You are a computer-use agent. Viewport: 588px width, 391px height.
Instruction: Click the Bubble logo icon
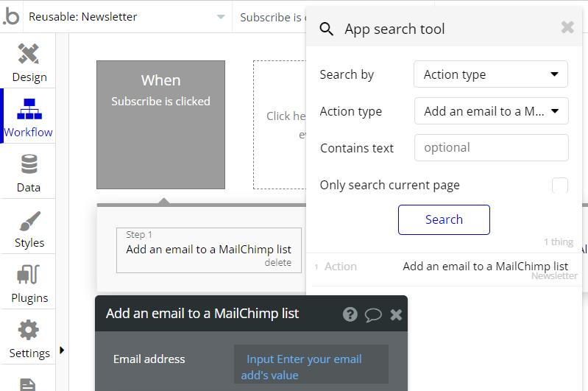[11, 17]
